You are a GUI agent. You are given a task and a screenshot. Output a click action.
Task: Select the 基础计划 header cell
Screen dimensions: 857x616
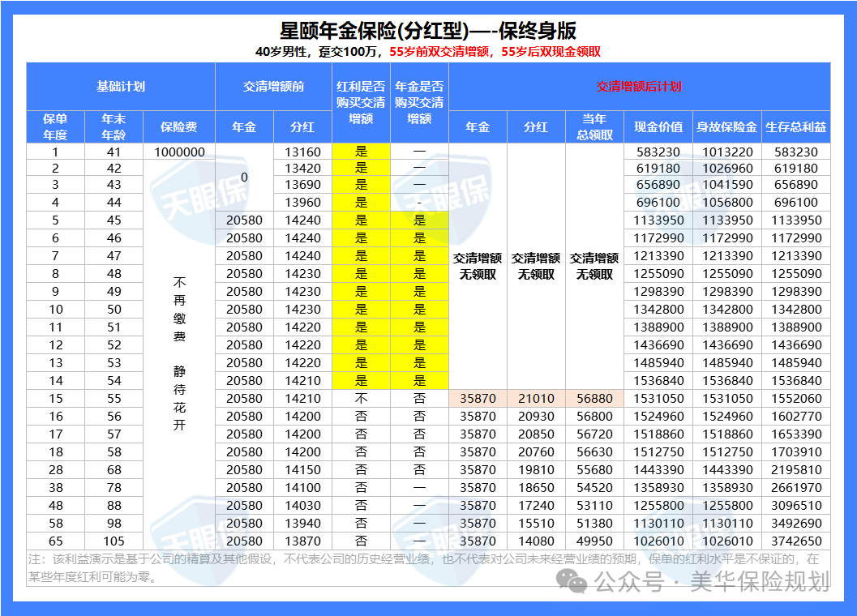pyautogui.click(x=121, y=86)
